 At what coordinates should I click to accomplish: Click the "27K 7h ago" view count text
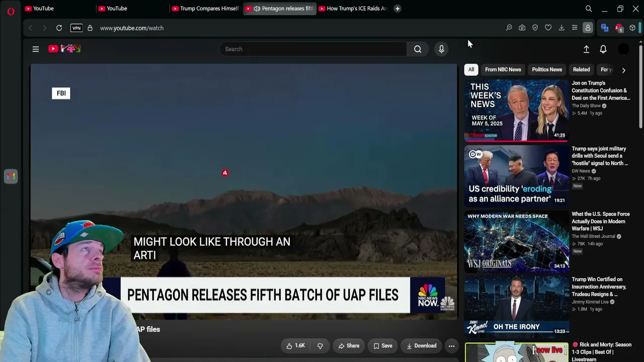[x=586, y=178]
